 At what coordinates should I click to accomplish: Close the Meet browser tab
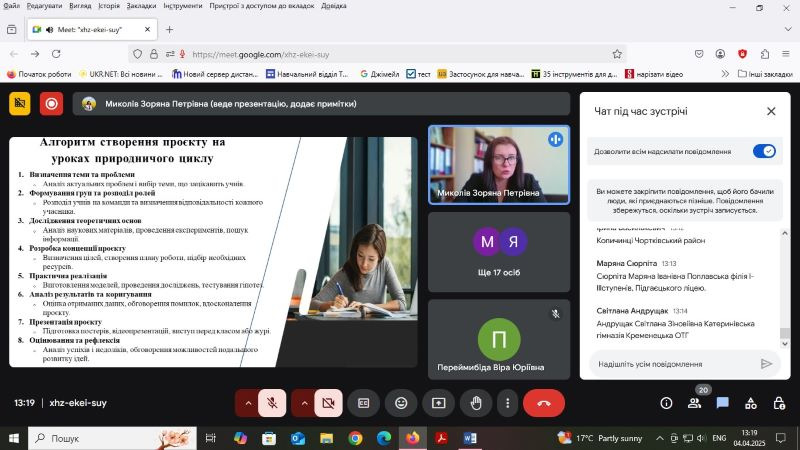[147, 30]
